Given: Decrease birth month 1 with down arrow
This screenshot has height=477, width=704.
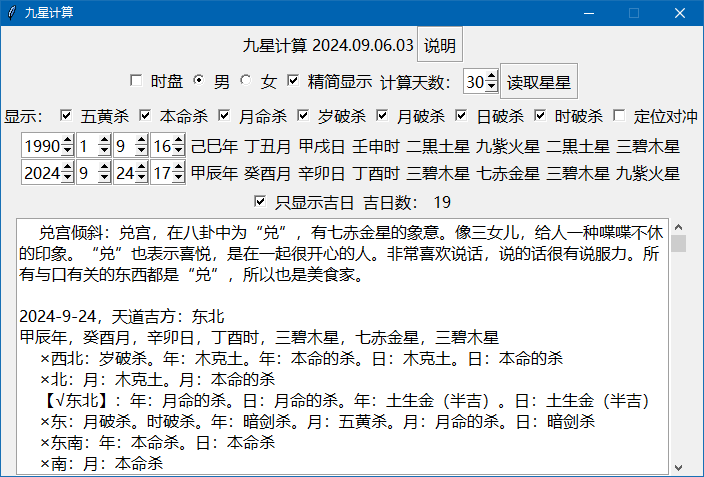Looking at the screenshot, I should click(x=105, y=150).
